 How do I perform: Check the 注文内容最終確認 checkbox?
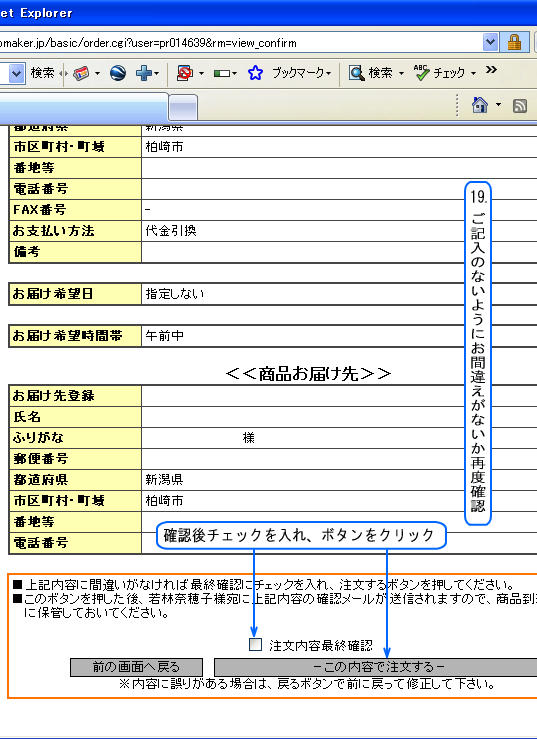point(256,644)
